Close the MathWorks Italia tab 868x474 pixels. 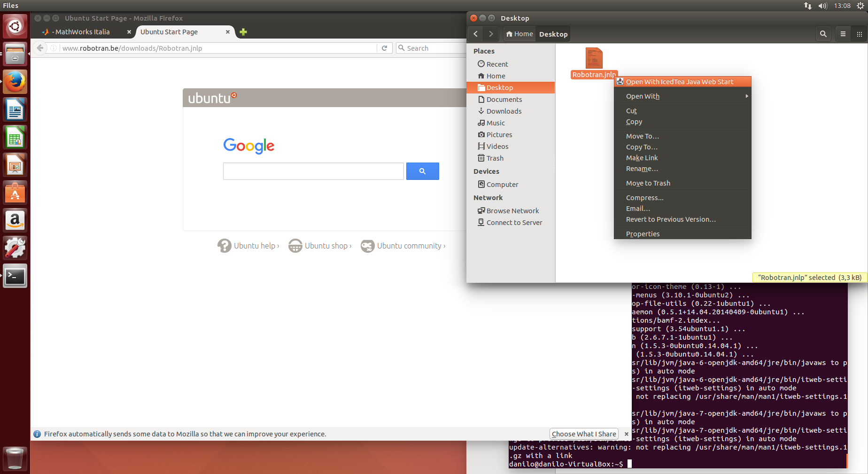coord(129,32)
